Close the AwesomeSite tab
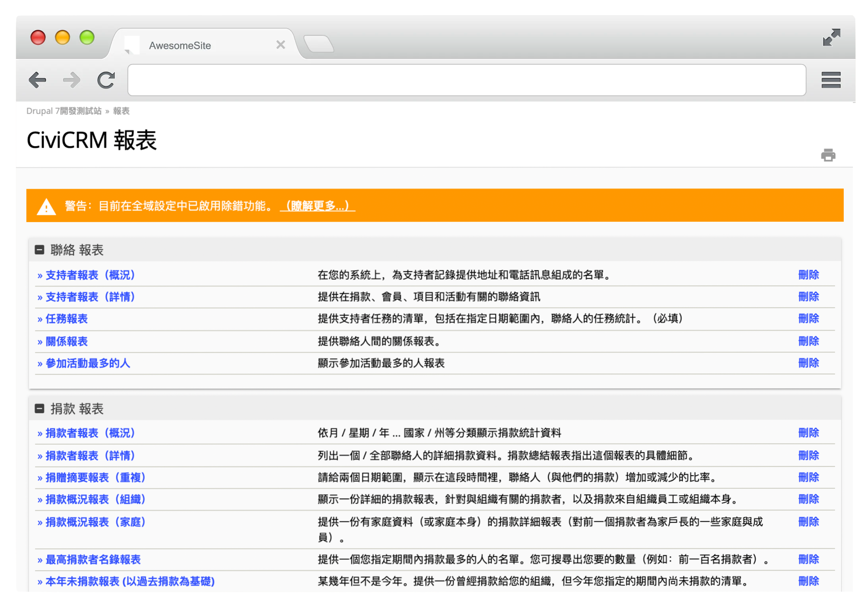This screenshot has width=868, height=606. (x=280, y=45)
